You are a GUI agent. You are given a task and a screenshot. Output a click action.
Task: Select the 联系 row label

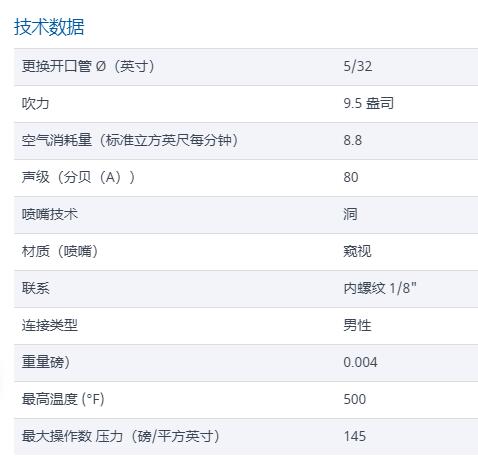35,288
